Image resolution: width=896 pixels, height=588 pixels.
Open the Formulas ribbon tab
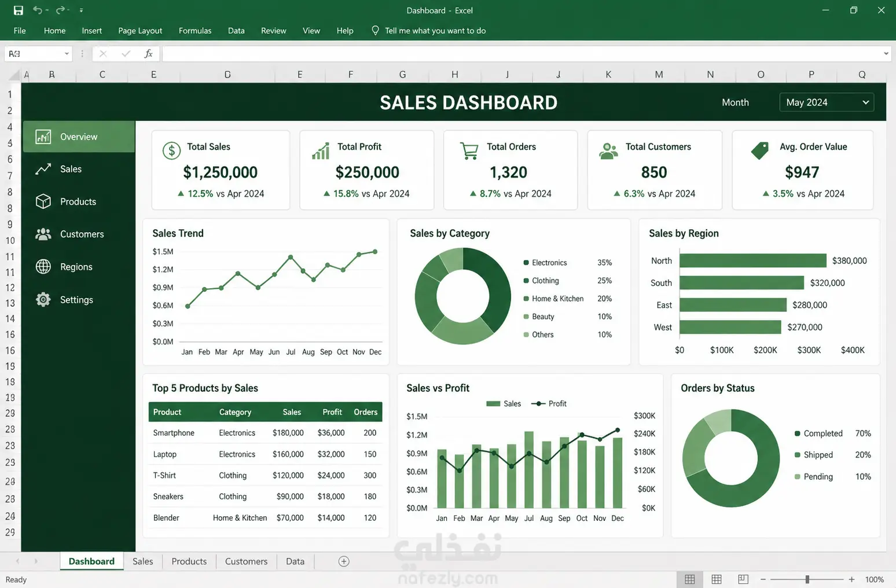pos(195,31)
